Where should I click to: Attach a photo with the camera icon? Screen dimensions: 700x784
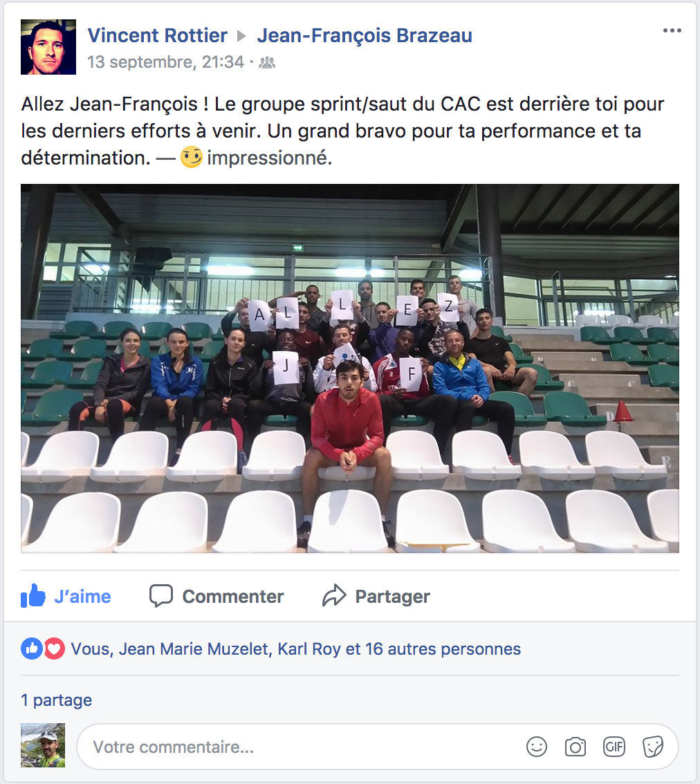(x=575, y=747)
